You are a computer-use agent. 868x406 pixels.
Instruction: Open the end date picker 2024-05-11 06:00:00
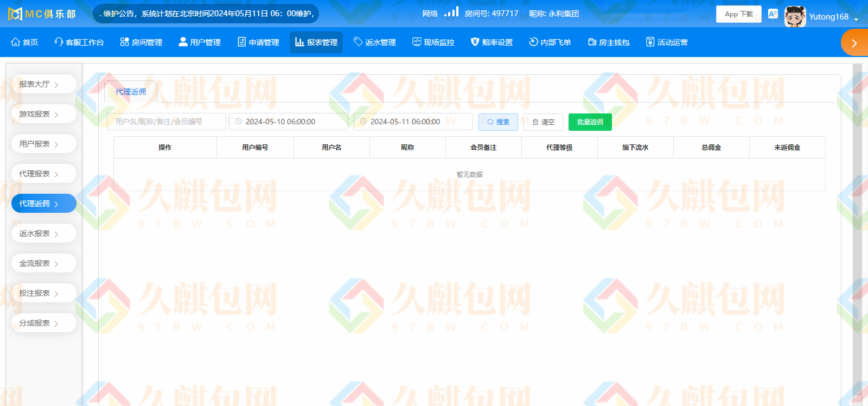413,122
